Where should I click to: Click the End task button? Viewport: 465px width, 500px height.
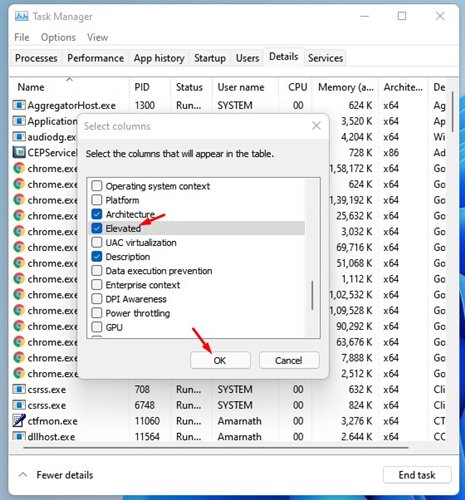(x=417, y=475)
